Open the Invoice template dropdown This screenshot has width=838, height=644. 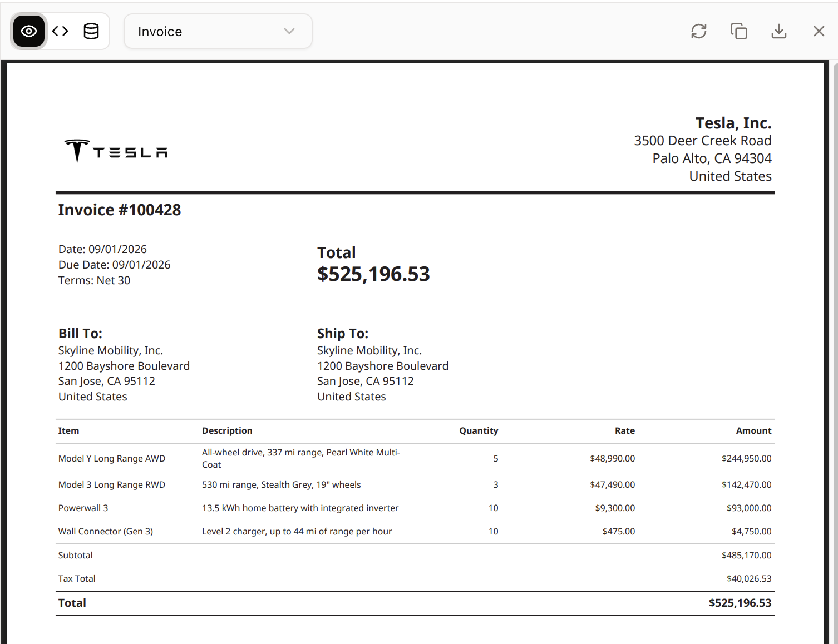[x=218, y=31]
